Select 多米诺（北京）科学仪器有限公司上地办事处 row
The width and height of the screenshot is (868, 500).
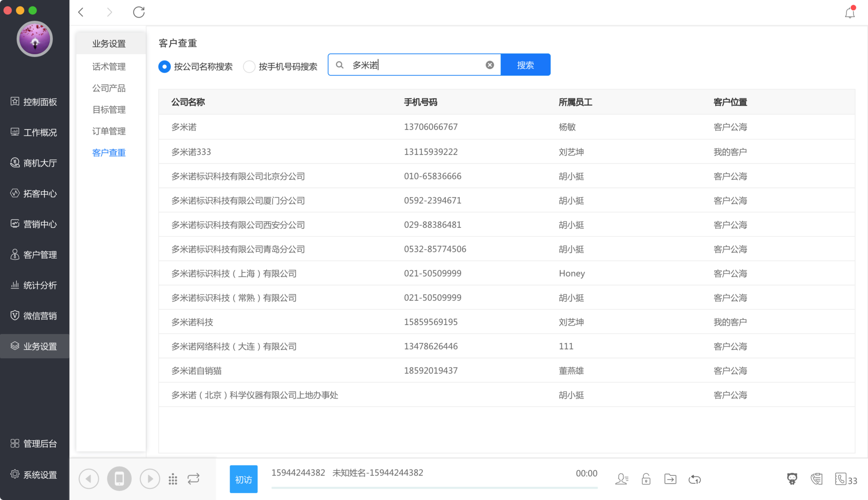(506, 395)
